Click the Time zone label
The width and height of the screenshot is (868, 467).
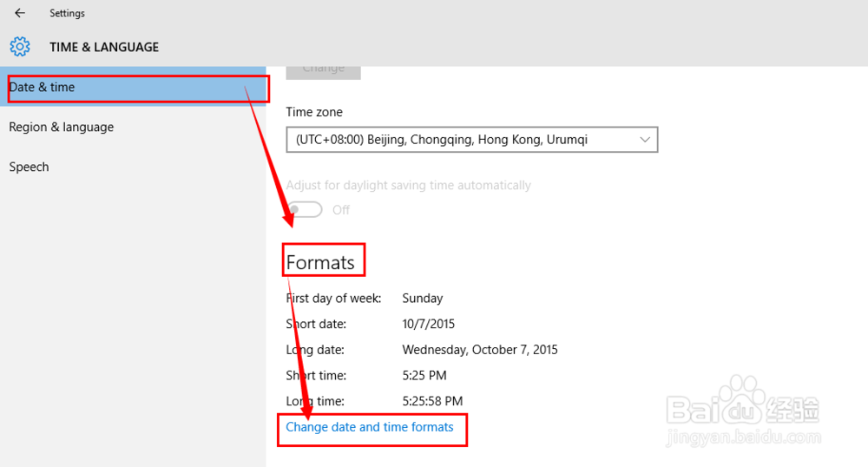tap(314, 112)
